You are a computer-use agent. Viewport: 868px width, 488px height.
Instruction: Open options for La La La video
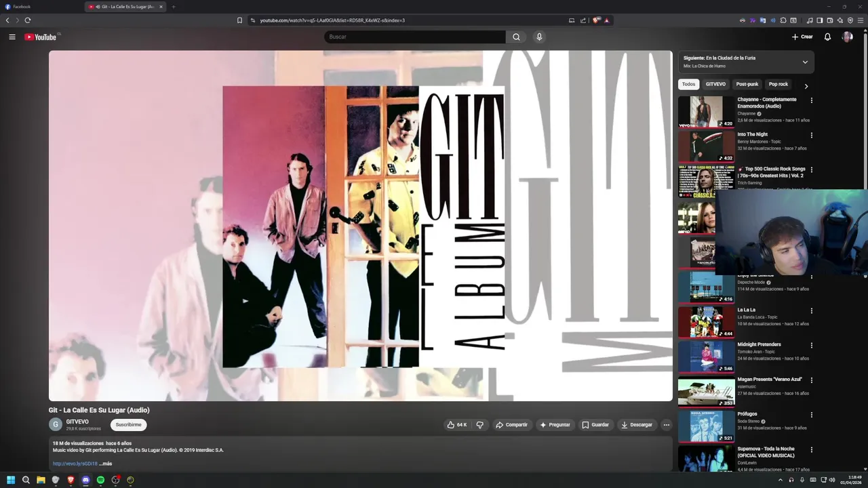[811, 310]
